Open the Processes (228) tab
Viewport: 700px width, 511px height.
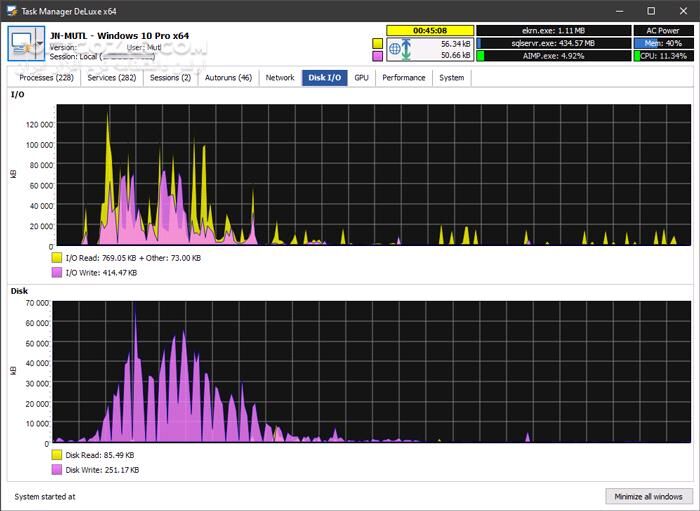point(46,77)
